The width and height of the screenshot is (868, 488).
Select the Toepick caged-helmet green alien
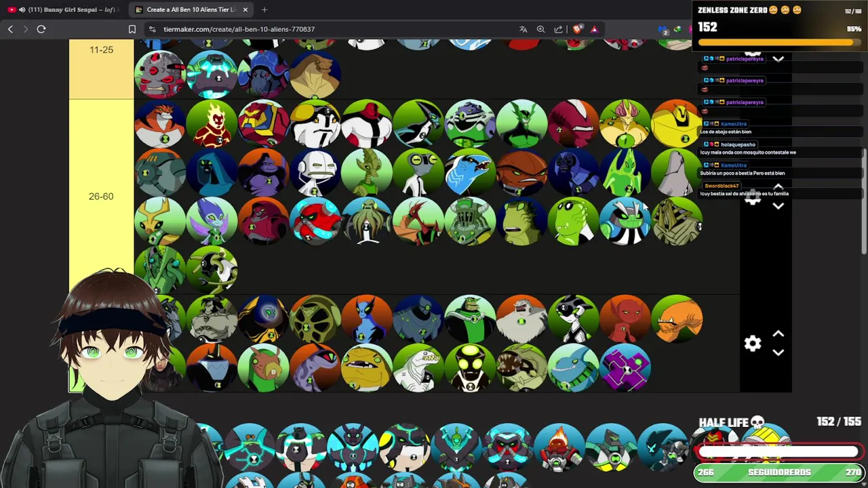coord(470,221)
